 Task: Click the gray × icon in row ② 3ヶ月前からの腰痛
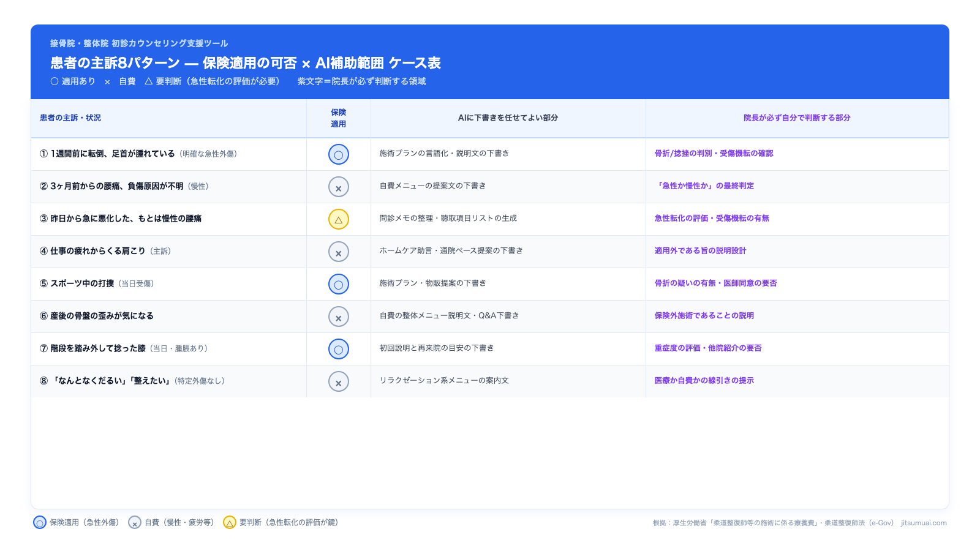pos(339,187)
